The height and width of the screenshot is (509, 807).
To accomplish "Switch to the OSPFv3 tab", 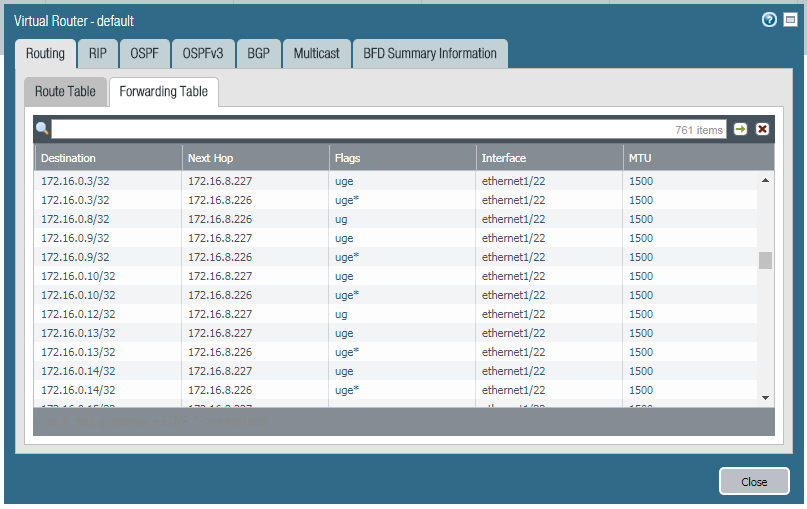I will 203,54.
